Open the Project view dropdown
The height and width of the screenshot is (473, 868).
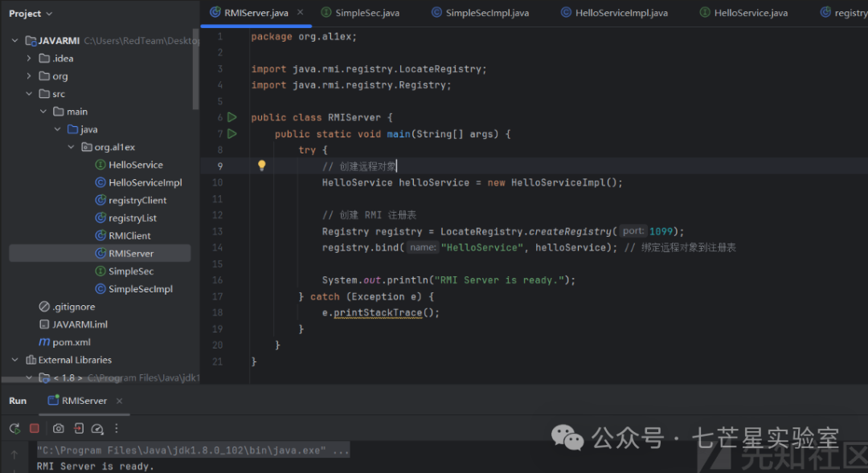[x=31, y=14]
